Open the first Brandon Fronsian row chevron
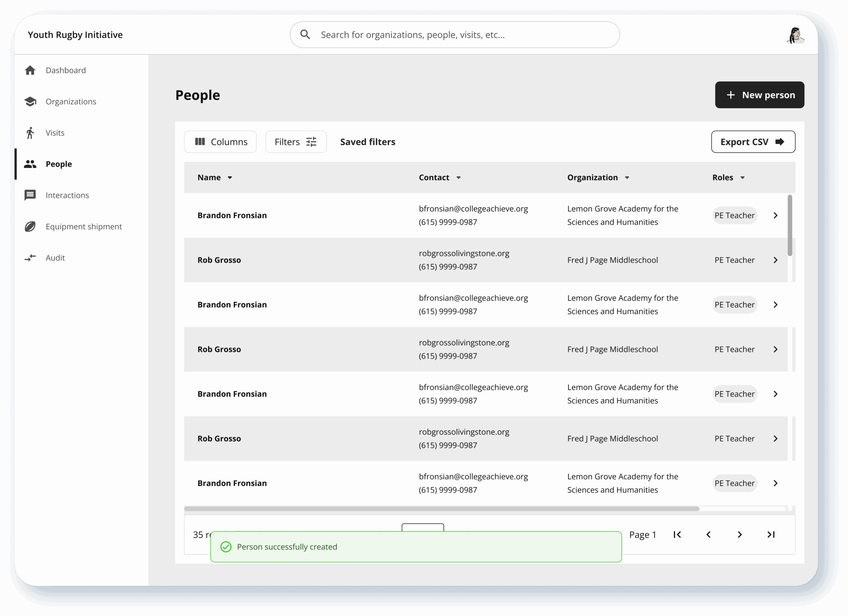 coord(775,215)
